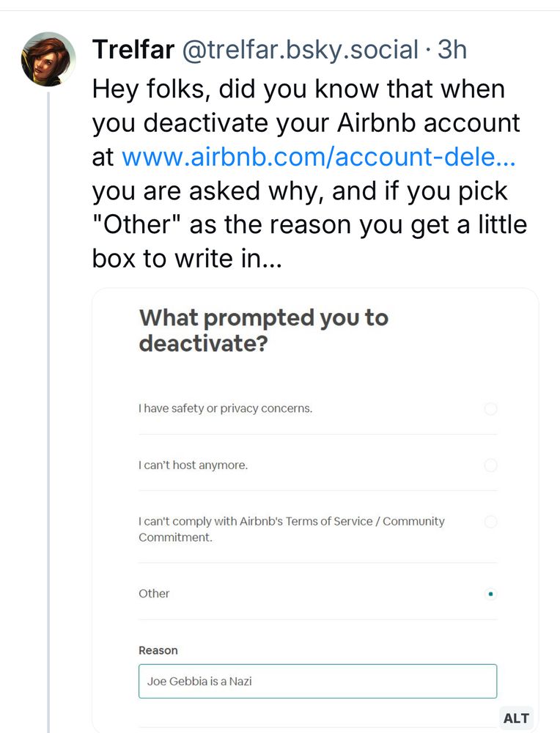Choose the can't host anymore radio button

490,465
